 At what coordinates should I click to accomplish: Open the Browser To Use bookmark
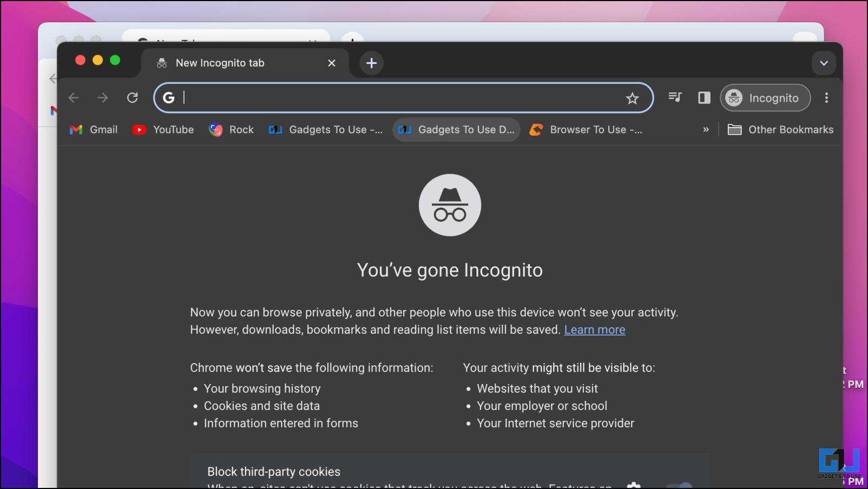[586, 130]
